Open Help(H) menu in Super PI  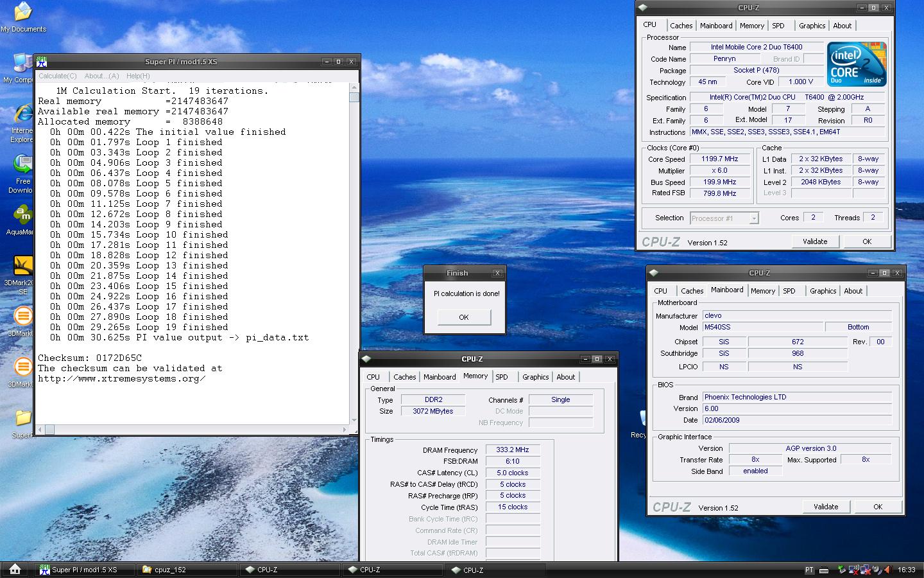pyautogui.click(x=138, y=76)
